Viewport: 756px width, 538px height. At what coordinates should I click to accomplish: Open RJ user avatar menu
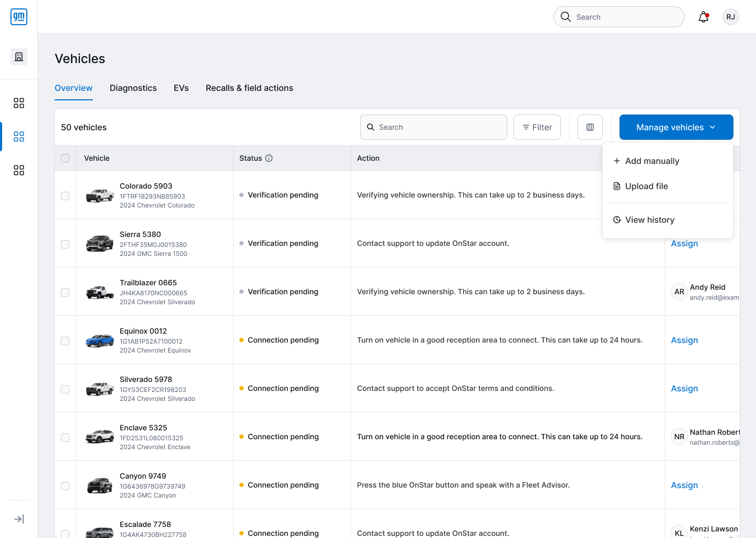731,17
